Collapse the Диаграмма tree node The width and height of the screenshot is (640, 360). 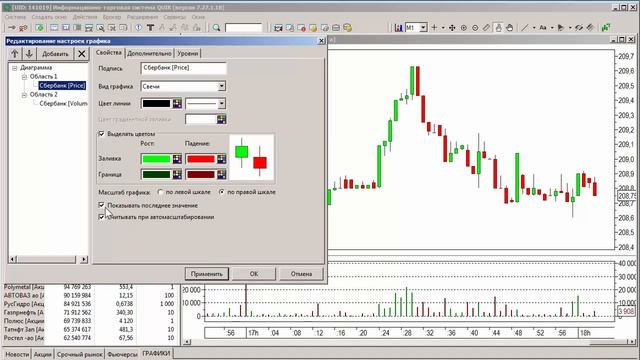point(15,68)
